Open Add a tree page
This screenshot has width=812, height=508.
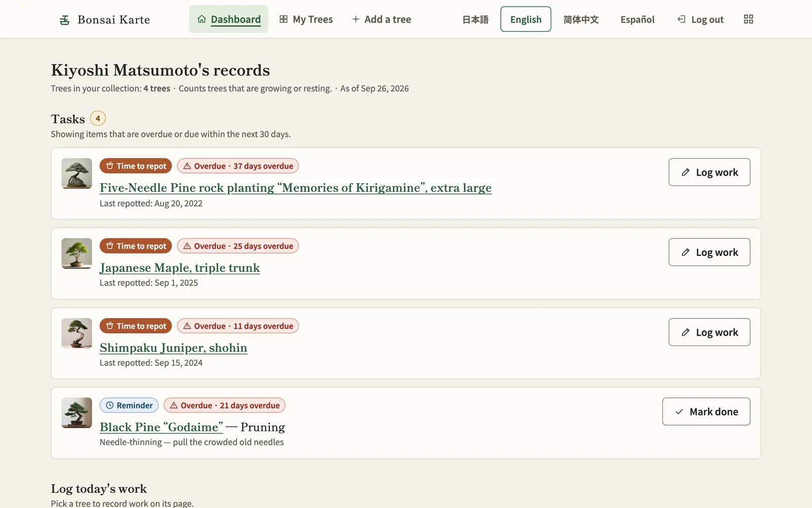click(381, 19)
